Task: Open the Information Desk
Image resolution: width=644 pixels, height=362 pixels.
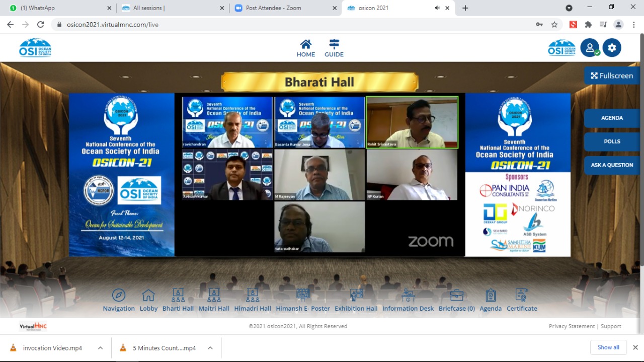Action: click(x=408, y=296)
